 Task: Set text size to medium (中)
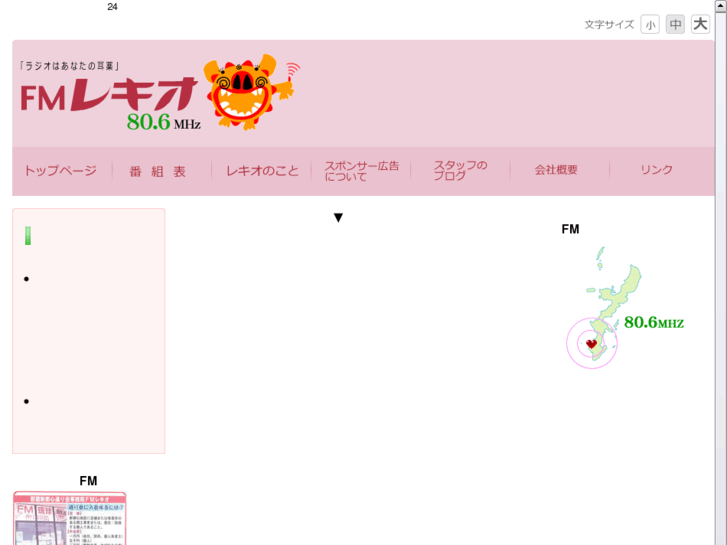675,24
